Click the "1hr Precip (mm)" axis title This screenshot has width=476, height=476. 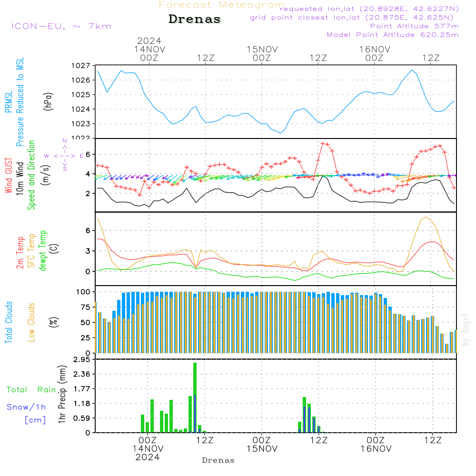click(x=62, y=394)
